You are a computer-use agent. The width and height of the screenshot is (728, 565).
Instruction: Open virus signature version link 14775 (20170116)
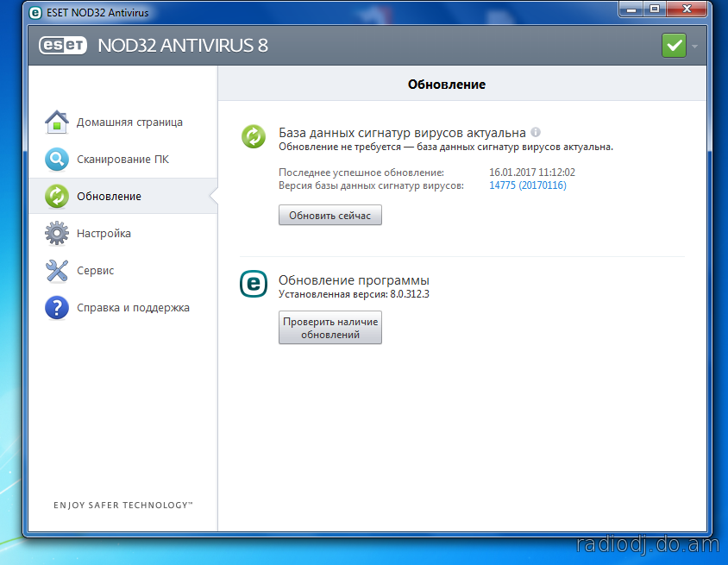pos(528,185)
